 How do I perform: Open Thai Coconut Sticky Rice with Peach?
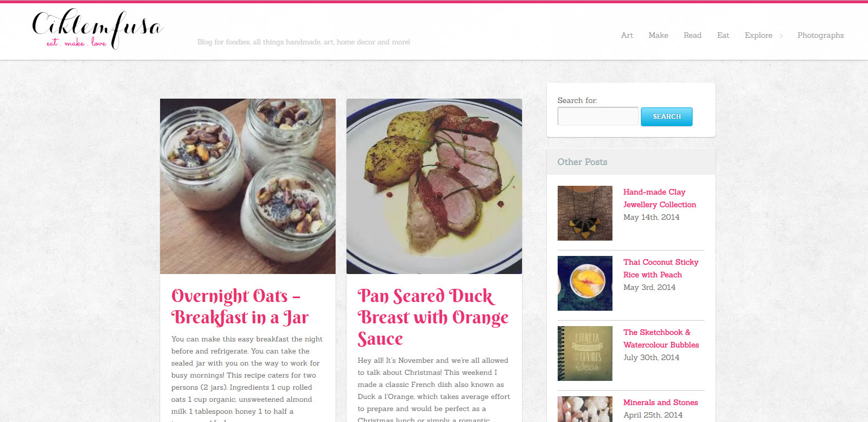click(x=661, y=269)
